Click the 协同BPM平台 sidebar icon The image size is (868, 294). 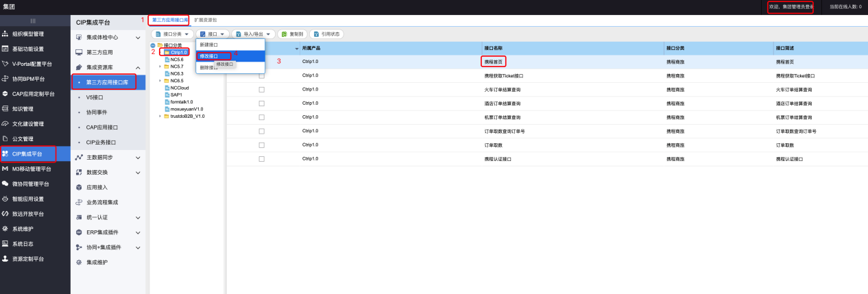[x=5, y=79]
